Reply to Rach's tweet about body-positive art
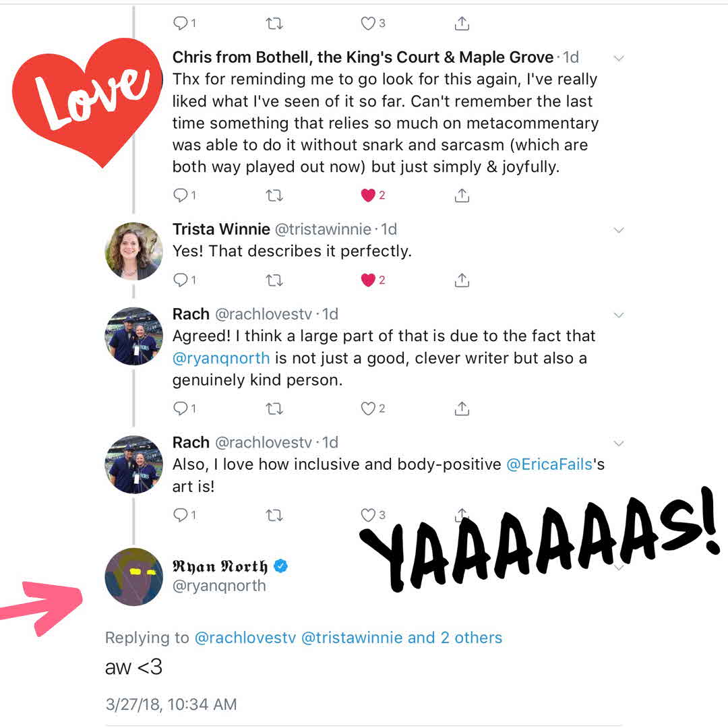The width and height of the screenshot is (728, 728). (184, 515)
